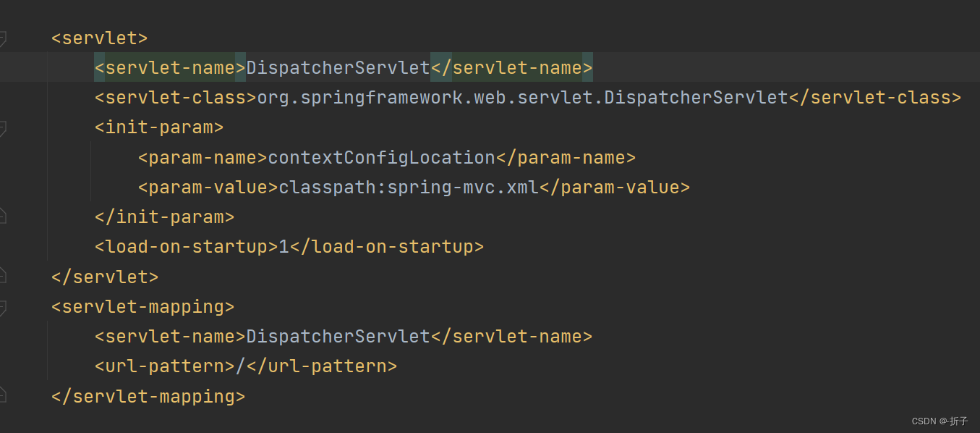Click the opening <param-name> tag
This screenshot has height=433, width=980.
[x=203, y=157]
